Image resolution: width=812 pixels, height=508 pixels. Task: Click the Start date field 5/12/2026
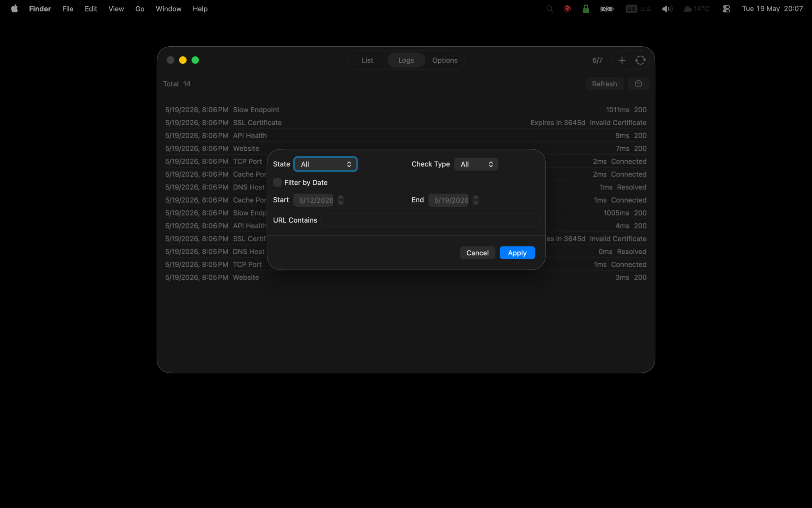313,200
